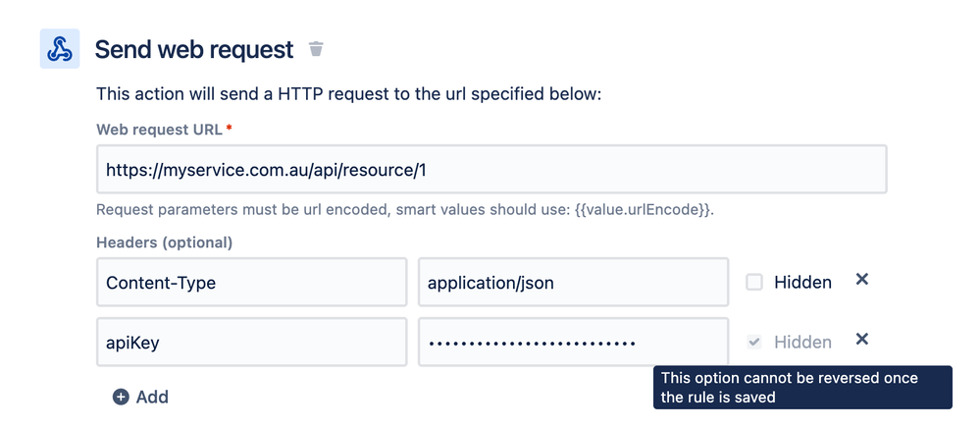Click the checked Hidden checkbox for apiKey
Screen dimensions: 980x428
point(754,343)
